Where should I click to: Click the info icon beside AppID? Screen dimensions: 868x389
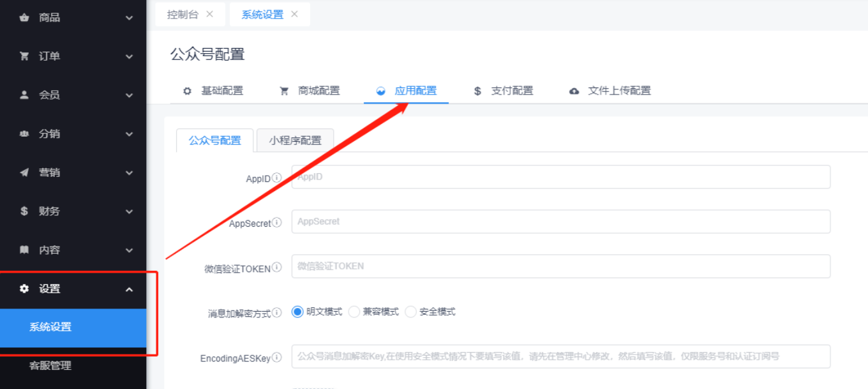click(276, 178)
